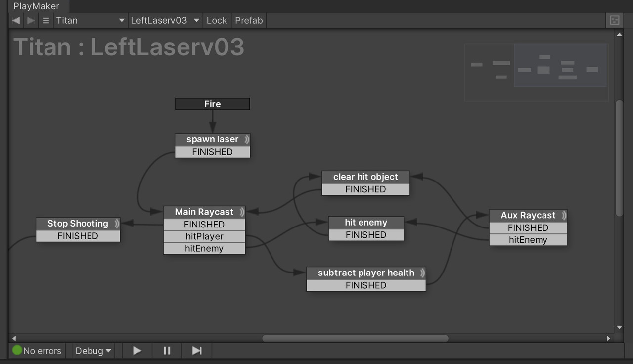
Task: Click the icon on Main Raycast state header
Action: point(242,212)
